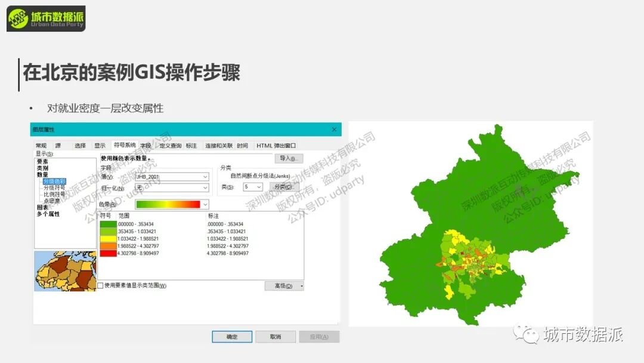The width and height of the screenshot is (644, 363).
Task: Switch to the 定义查询 tab
Action: (x=170, y=146)
